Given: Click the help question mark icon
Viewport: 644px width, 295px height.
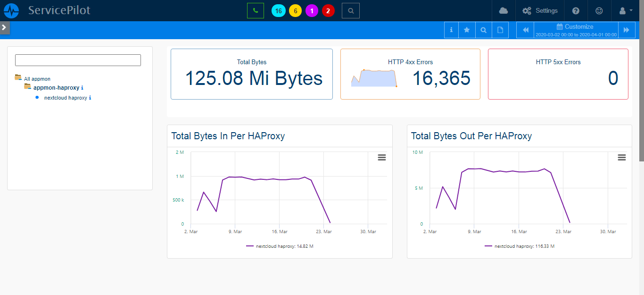Looking at the screenshot, I should click(x=576, y=10).
